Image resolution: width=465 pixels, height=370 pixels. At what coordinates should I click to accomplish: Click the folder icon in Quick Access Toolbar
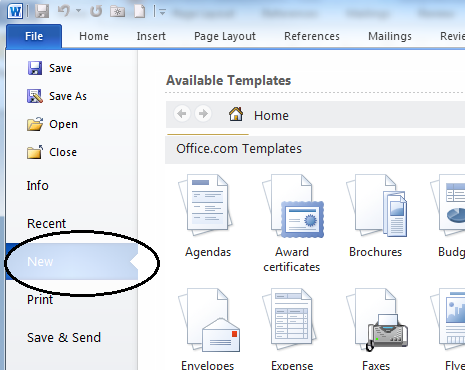click(x=117, y=11)
